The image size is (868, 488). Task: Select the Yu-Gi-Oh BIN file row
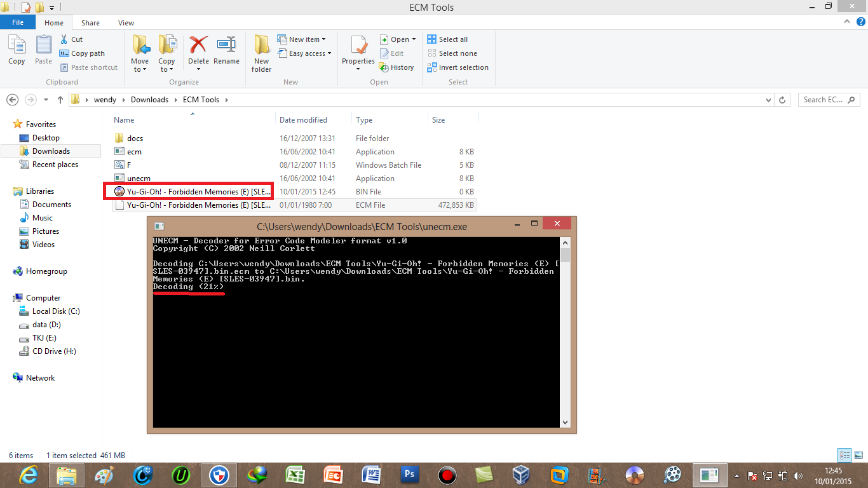[x=294, y=192]
